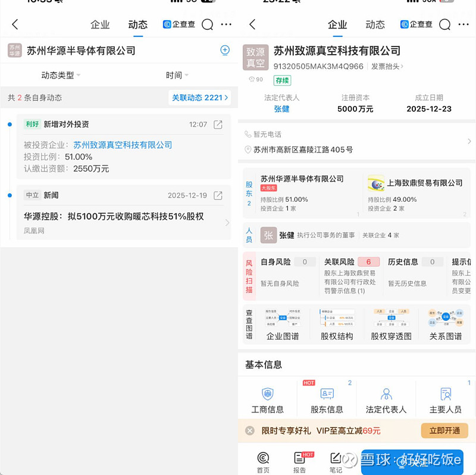Tap 中立 tag on news entry

tap(32, 195)
